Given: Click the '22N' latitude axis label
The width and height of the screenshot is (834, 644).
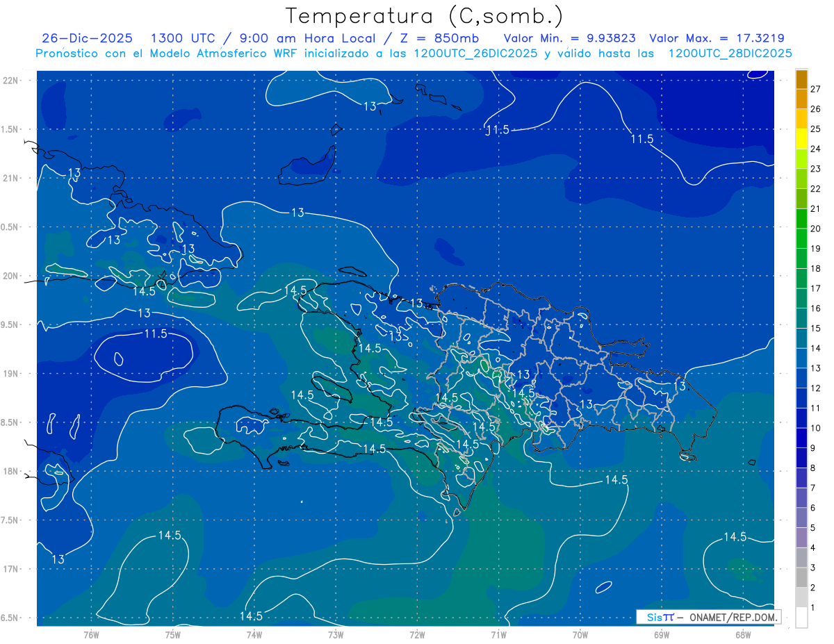Looking at the screenshot, I should click(x=11, y=81).
